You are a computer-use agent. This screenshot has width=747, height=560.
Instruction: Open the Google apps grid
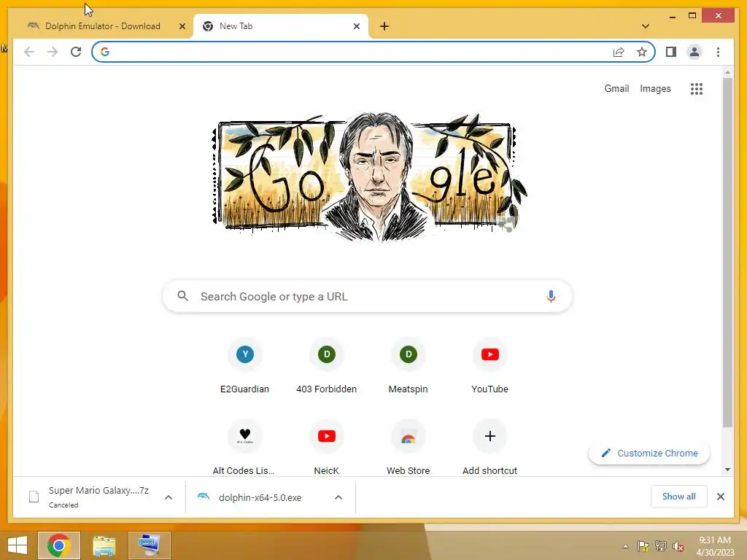tap(697, 88)
